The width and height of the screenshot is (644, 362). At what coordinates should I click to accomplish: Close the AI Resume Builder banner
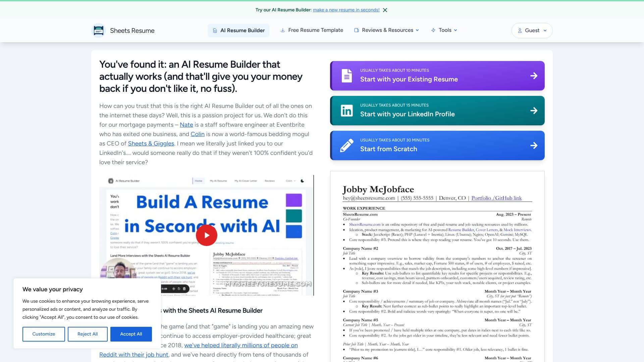385,10
